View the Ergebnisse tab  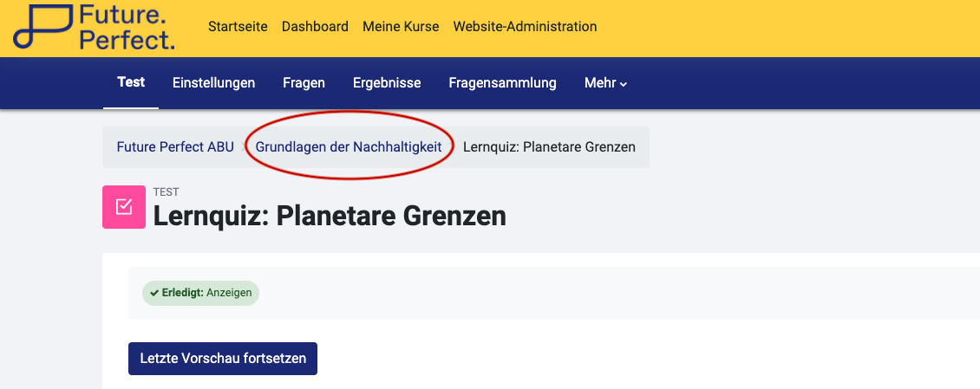coord(387,83)
